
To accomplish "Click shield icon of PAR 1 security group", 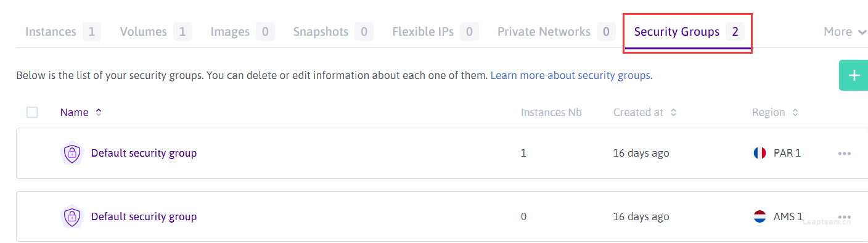I will pos(72,153).
